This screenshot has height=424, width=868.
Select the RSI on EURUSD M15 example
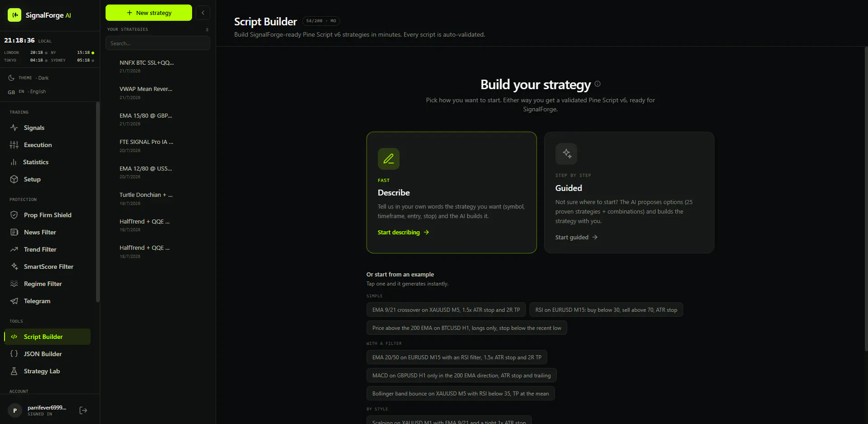coord(606,310)
